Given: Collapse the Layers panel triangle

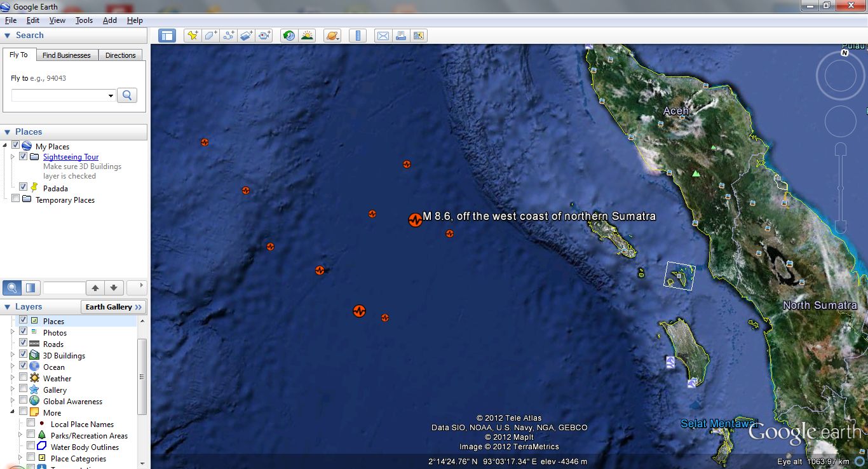Looking at the screenshot, I should pyautogui.click(x=8, y=307).
